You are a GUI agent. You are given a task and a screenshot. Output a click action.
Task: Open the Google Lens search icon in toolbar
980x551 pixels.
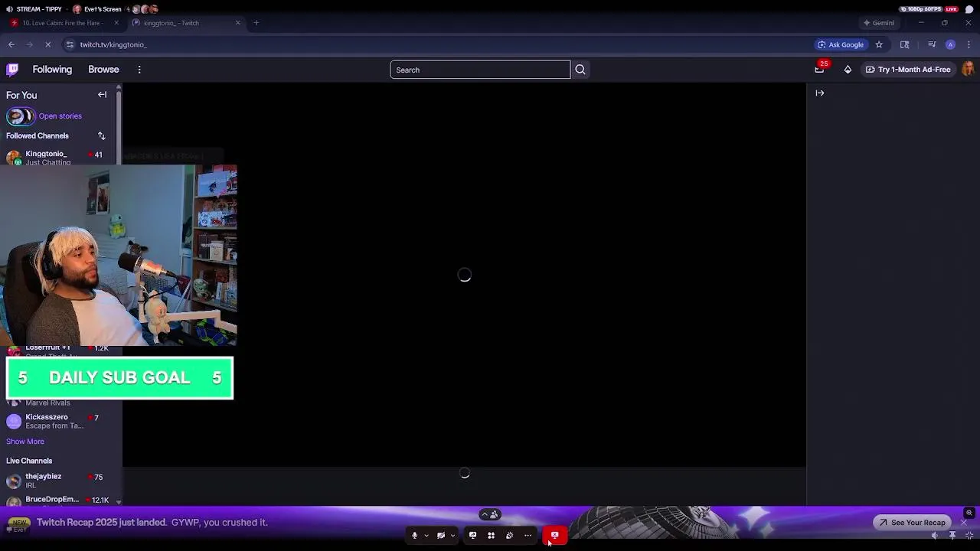(x=904, y=44)
